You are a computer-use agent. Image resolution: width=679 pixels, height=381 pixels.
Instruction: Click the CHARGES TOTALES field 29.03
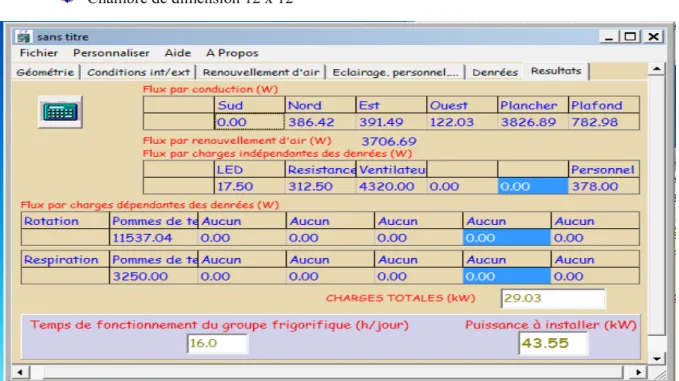pos(553,298)
